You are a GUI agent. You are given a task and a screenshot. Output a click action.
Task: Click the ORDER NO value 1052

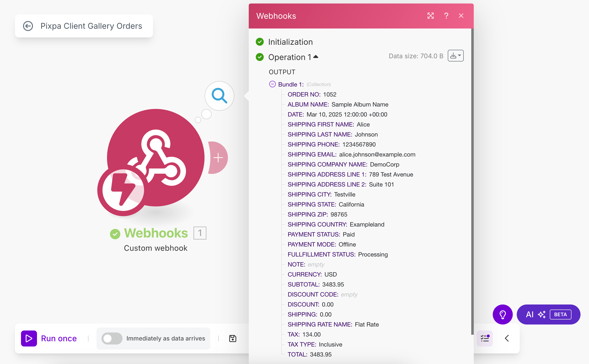tap(330, 94)
